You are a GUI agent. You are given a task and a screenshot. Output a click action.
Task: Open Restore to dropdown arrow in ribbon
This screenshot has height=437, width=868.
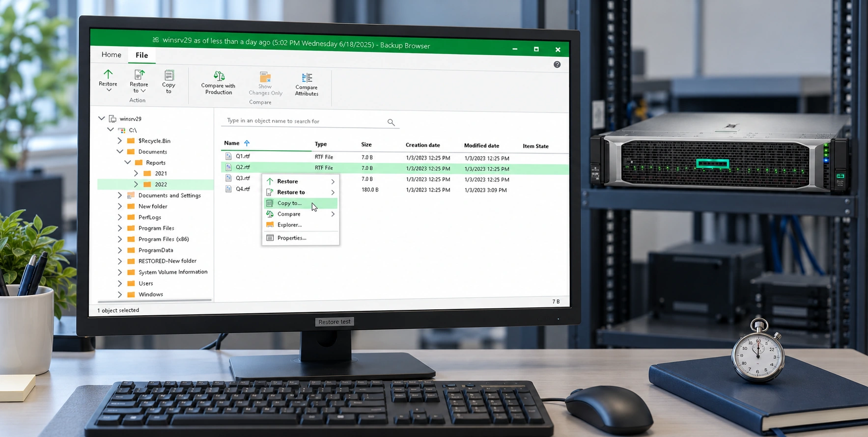tap(143, 91)
